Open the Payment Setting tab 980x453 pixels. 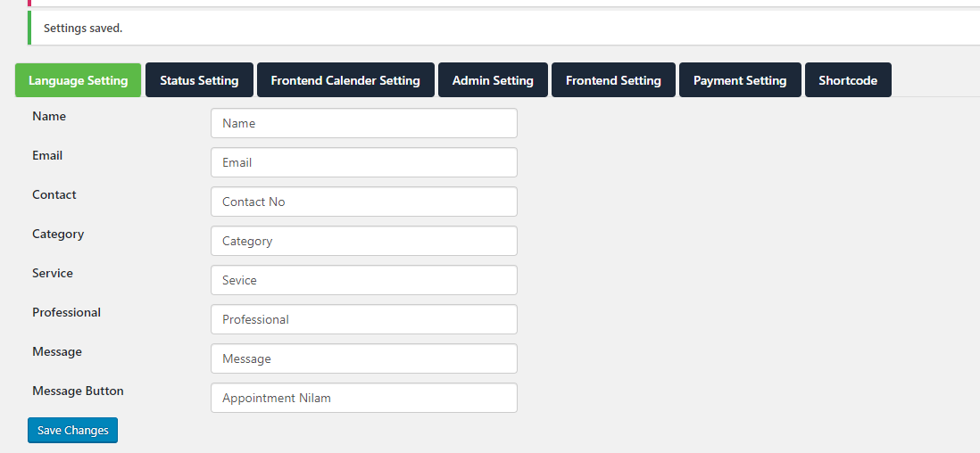(740, 80)
